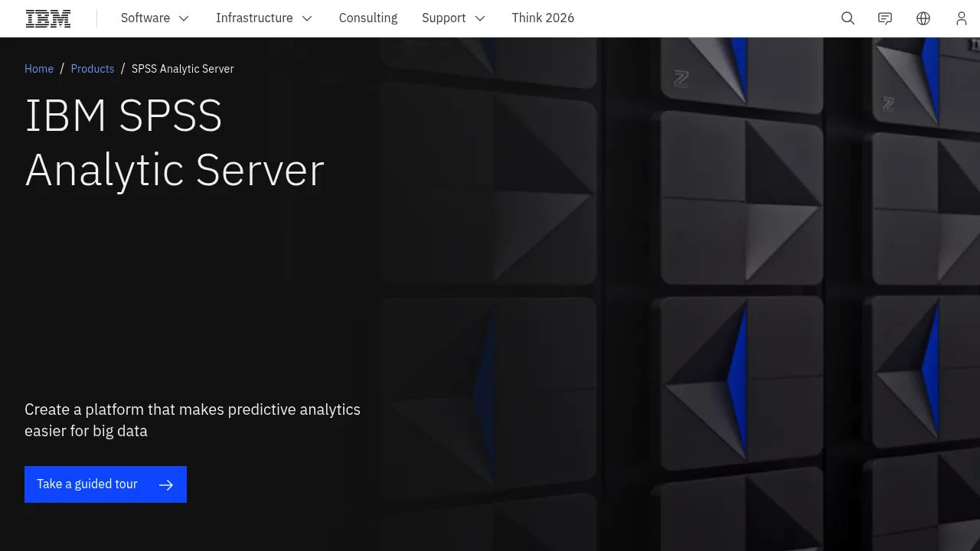Click the IBM SPSS Analytic Server heading
This screenshot has height=551, width=980.
tap(175, 143)
